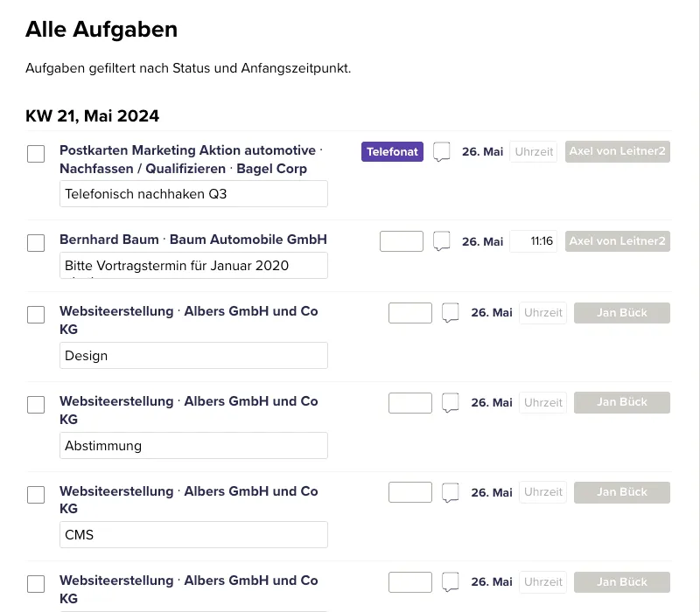
Task: Open the comment icon for the Abstimmung task
Action: pyautogui.click(x=451, y=403)
